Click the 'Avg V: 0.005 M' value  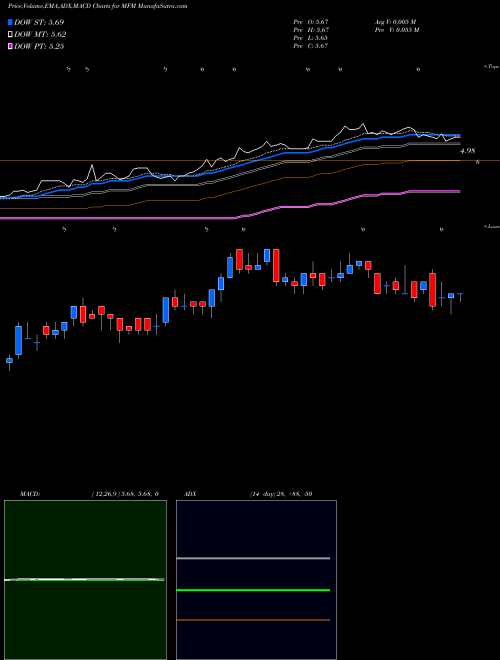point(395,22)
